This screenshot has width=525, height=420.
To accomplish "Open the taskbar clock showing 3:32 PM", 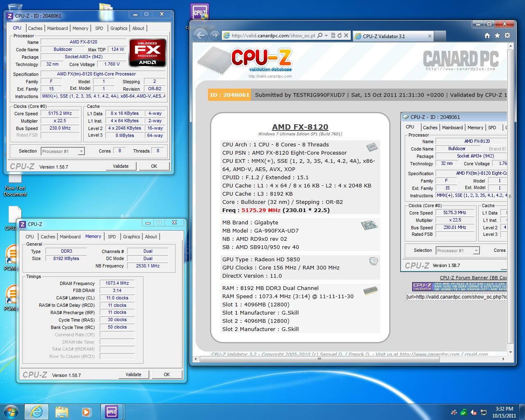I will click(504, 412).
